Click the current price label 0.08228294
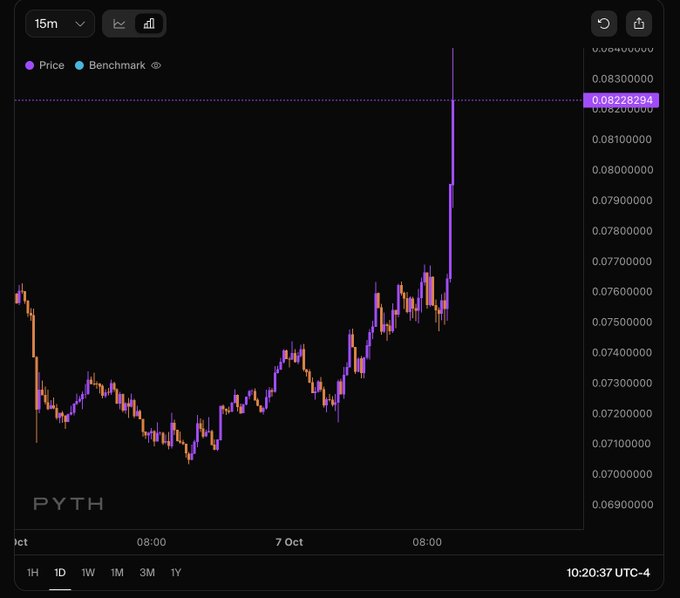The width and height of the screenshot is (680, 598). [x=621, y=100]
